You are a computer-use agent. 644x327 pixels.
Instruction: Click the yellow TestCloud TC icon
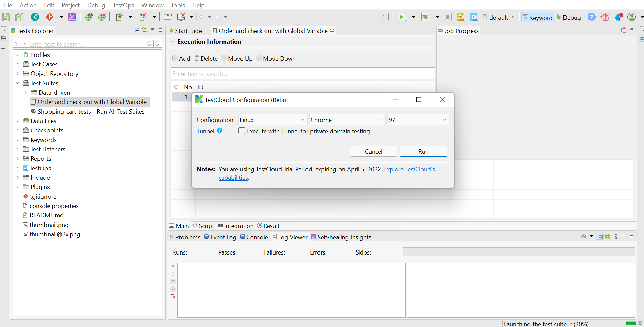460,17
